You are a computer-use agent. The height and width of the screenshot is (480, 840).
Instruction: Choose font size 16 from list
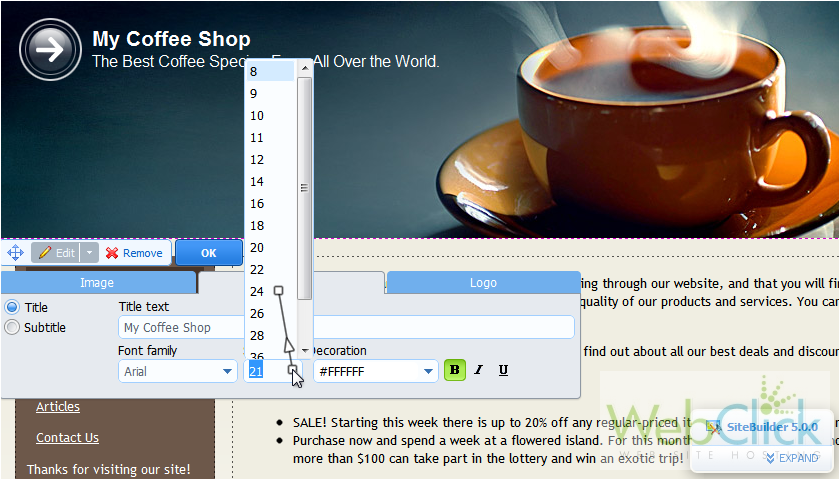[269, 203]
